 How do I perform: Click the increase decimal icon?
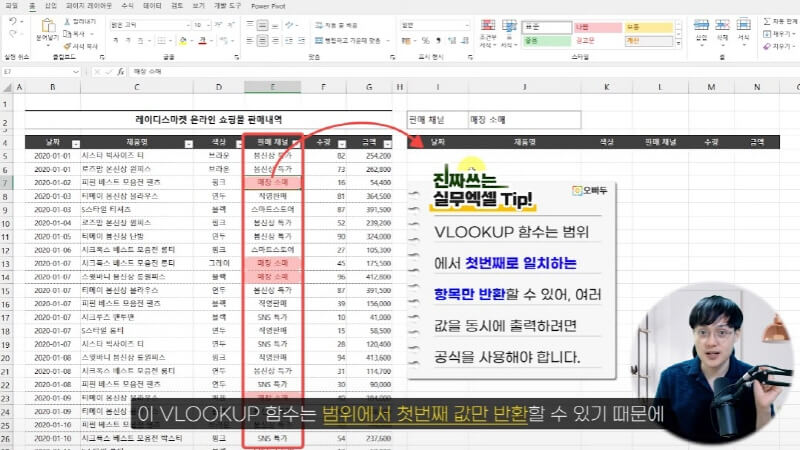tap(452, 40)
